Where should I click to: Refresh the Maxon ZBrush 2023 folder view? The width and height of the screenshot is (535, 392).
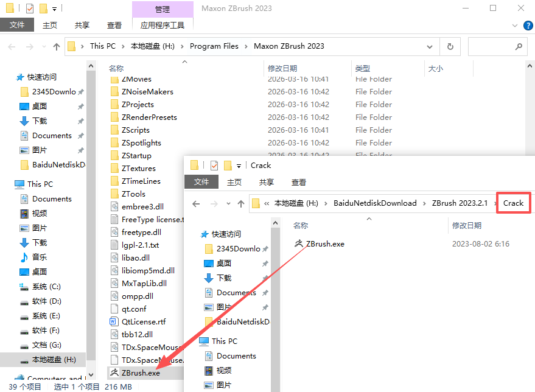pos(450,46)
